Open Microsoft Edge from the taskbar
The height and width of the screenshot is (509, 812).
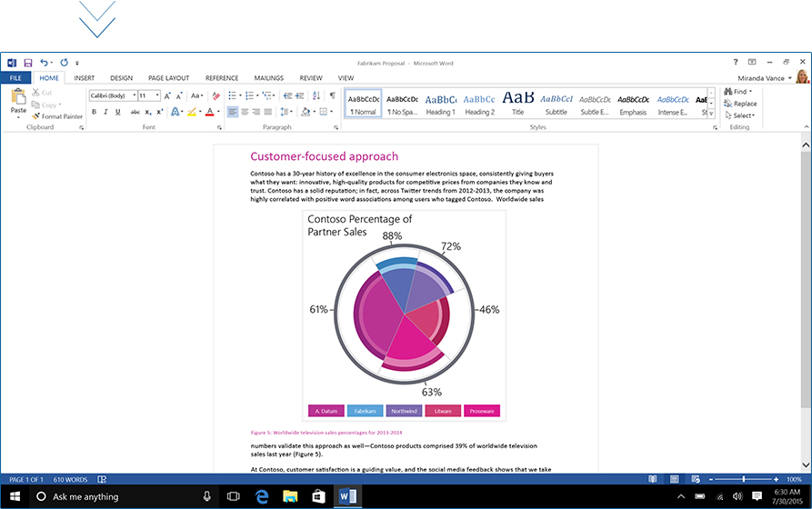[262, 496]
